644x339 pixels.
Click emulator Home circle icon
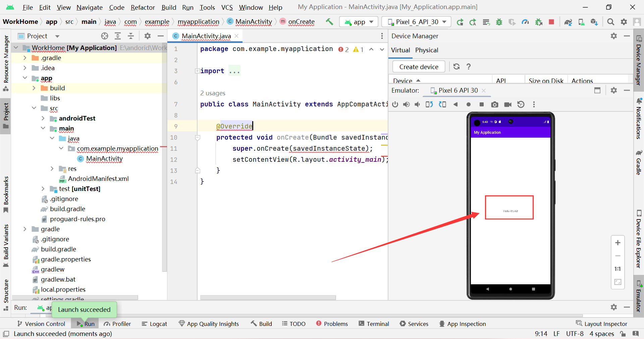[469, 104]
